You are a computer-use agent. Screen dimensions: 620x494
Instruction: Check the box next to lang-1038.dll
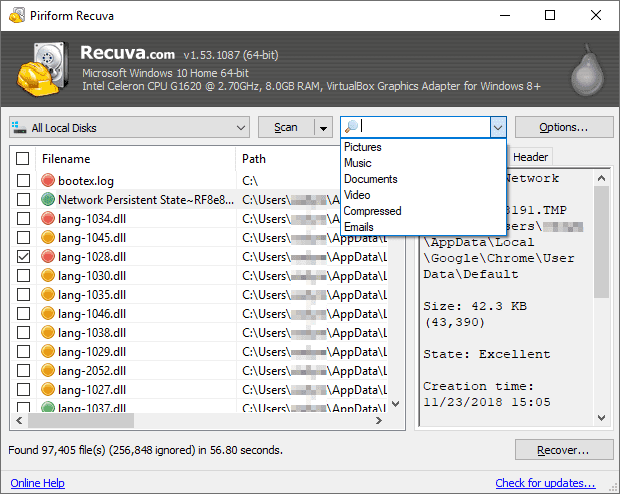tap(23, 332)
